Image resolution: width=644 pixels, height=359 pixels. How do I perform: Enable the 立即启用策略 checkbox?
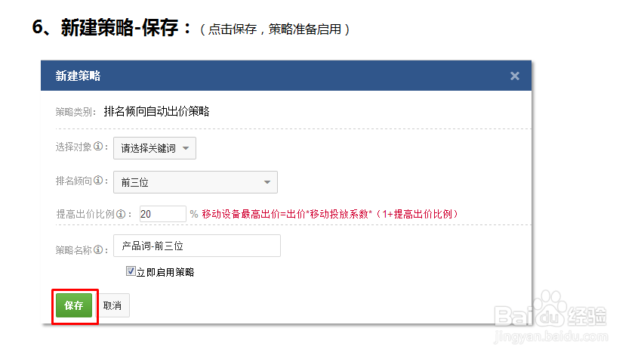(x=131, y=271)
